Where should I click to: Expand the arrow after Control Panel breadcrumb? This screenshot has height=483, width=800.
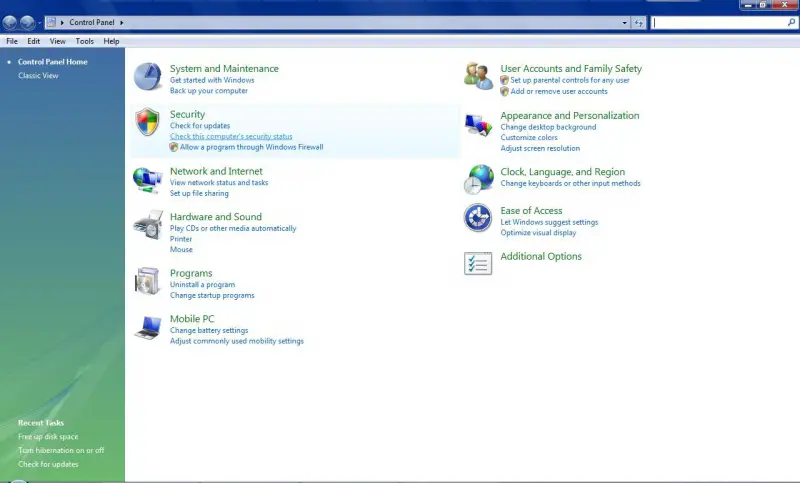coord(121,22)
